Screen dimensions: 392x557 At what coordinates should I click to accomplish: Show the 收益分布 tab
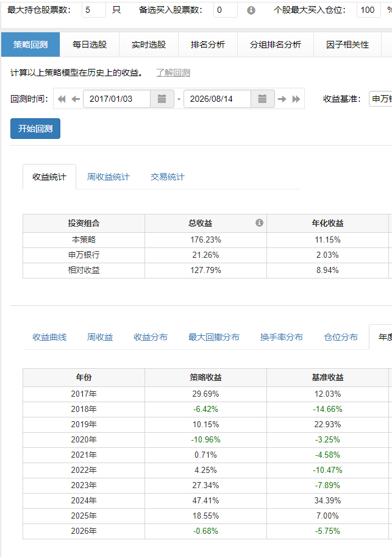coord(151,337)
